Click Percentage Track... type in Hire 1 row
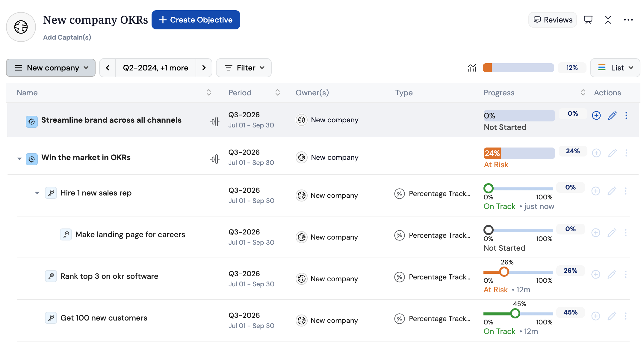 pos(433,194)
